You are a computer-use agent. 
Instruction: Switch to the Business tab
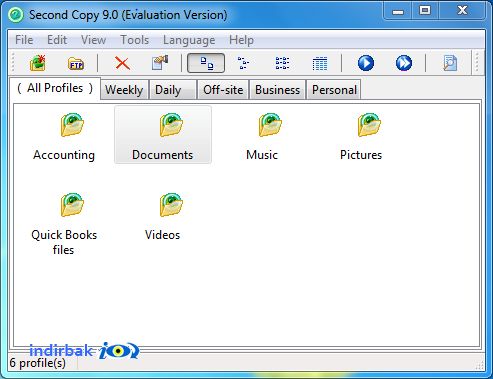pos(277,90)
